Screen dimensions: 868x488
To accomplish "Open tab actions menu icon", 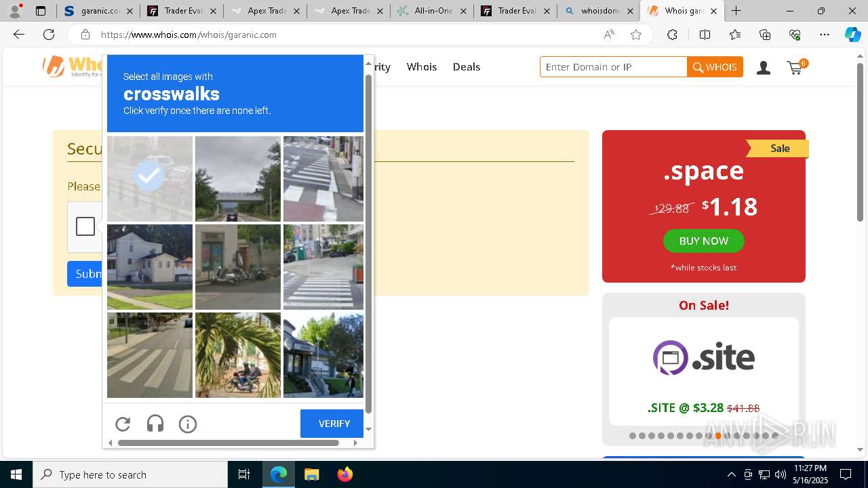I will coord(41,11).
